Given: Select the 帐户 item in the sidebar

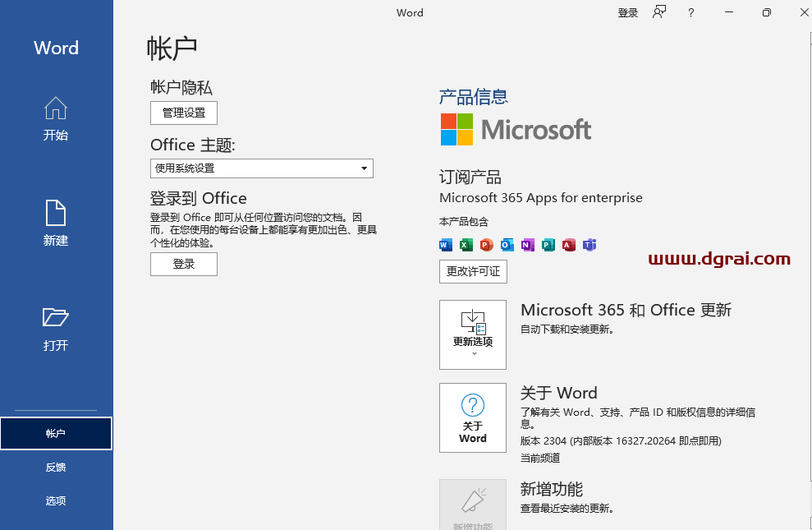Looking at the screenshot, I should (x=56, y=434).
